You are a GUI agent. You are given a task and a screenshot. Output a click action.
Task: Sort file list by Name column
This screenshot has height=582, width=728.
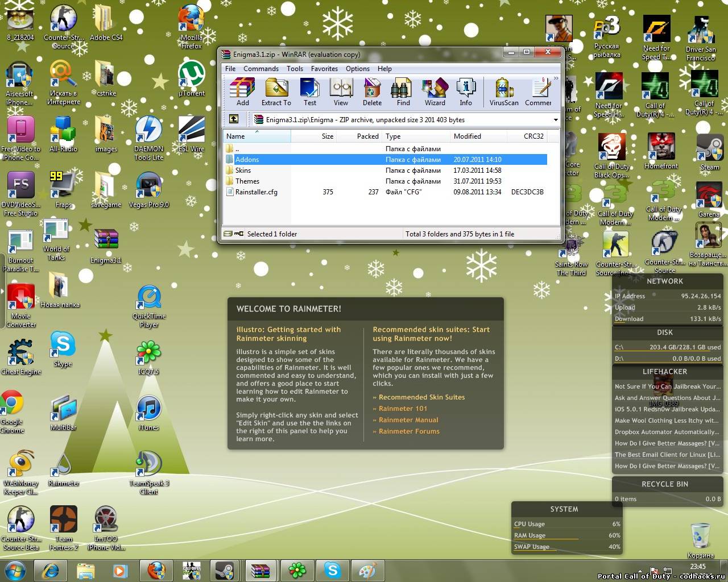tap(257, 136)
